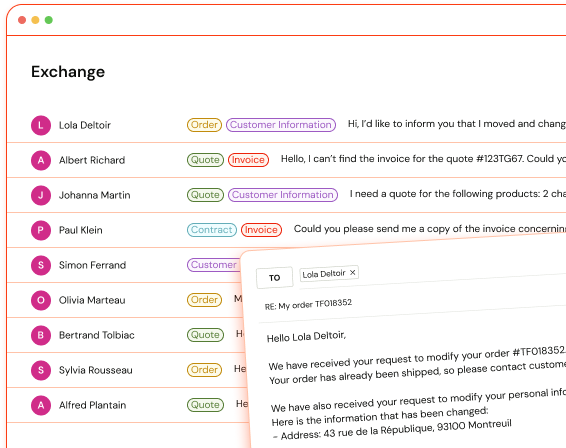Screen dimensions: 566x448
Task: Open the conversation named Alfred Plantain
Action: (x=92, y=405)
